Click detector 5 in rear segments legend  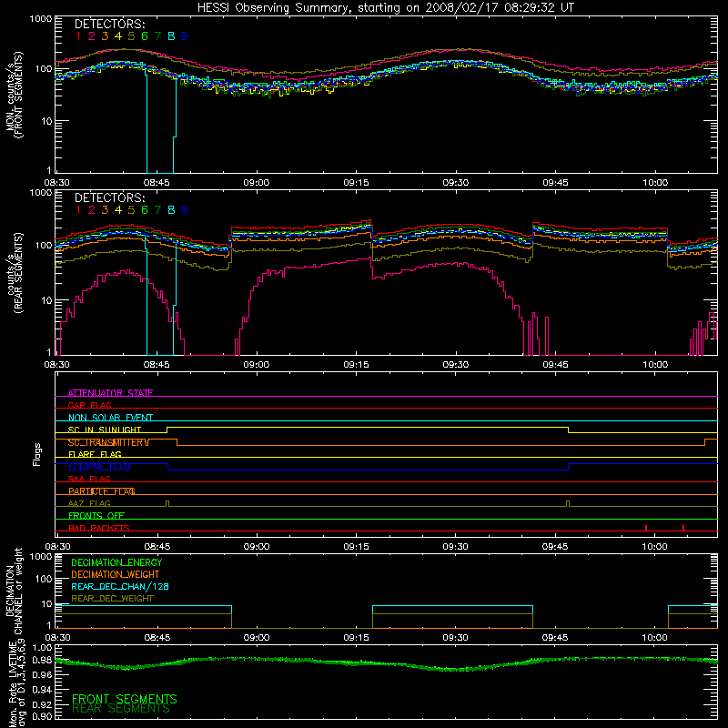[x=131, y=210]
